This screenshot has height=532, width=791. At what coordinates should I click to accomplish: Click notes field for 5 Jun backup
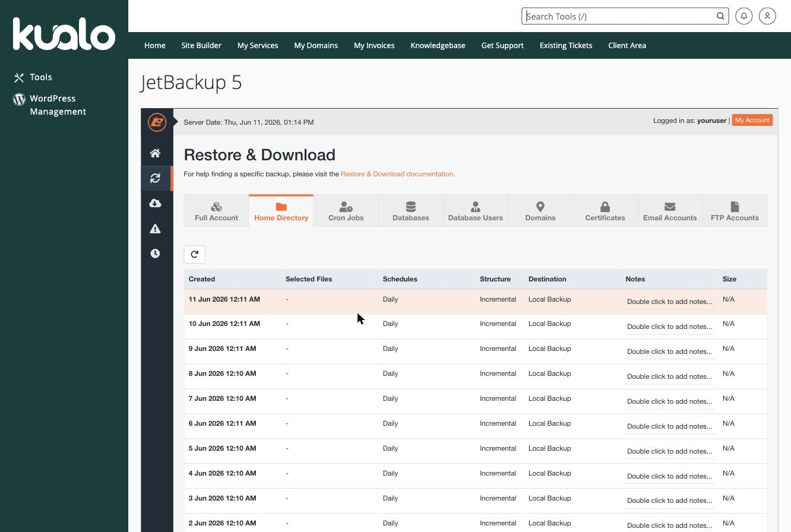pos(669,451)
